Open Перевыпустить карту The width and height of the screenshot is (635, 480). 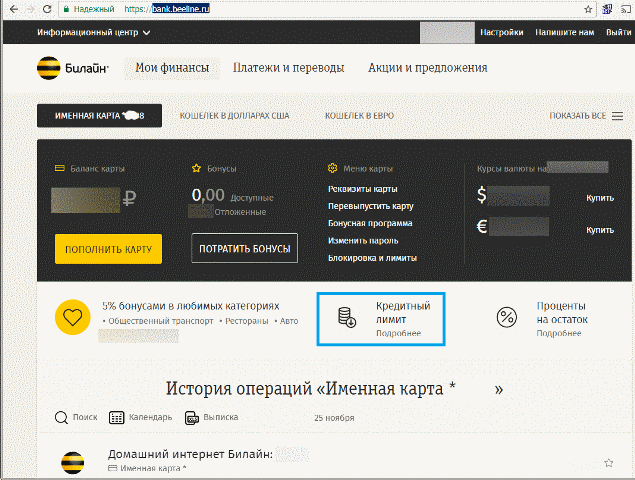click(x=371, y=206)
